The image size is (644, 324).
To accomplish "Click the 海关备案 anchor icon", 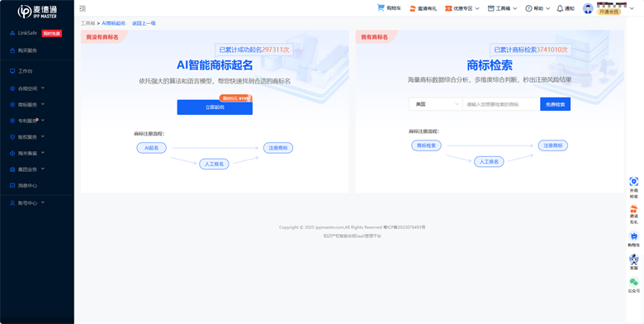I will [x=12, y=153].
